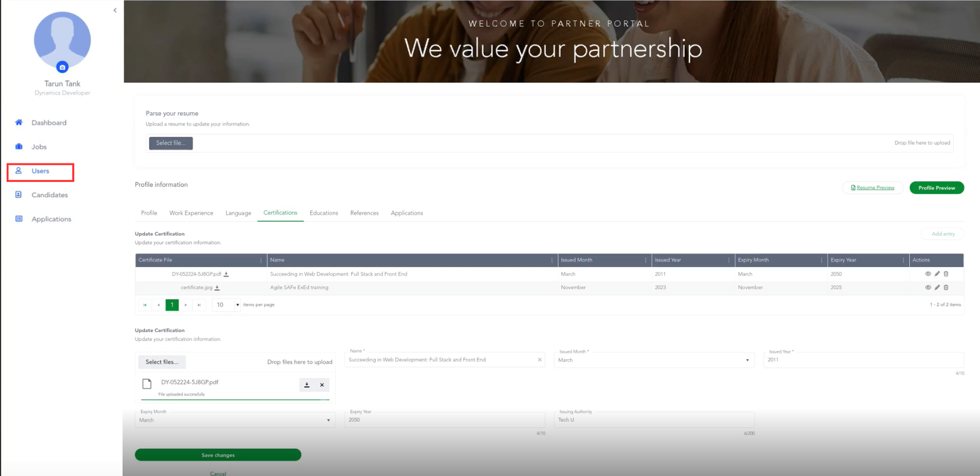Go to the next page of certifications

tap(186, 305)
